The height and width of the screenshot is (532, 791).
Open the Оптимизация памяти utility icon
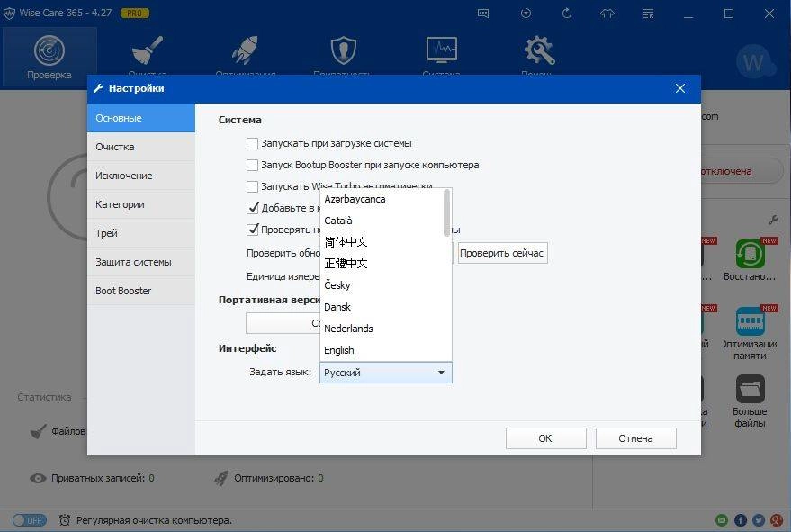point(750,321)
